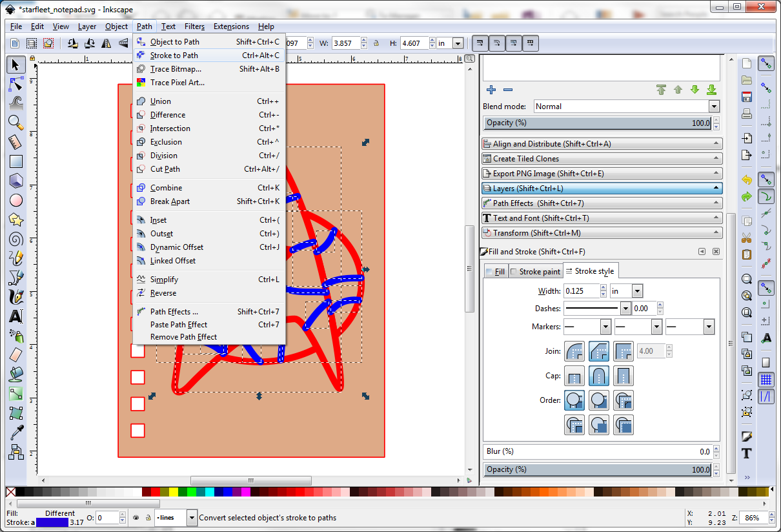Select the Star tool
Viewport: 781px width, 532px height.
tap(16, 220)
